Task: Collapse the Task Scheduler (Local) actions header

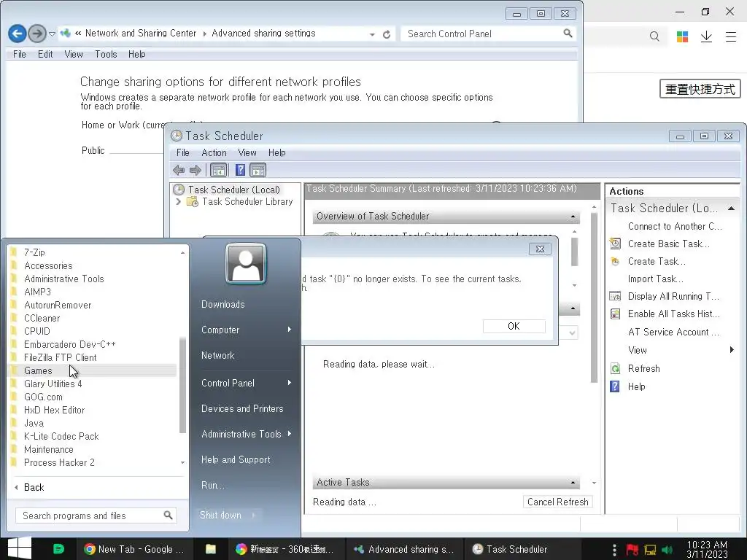Action: 731,209
